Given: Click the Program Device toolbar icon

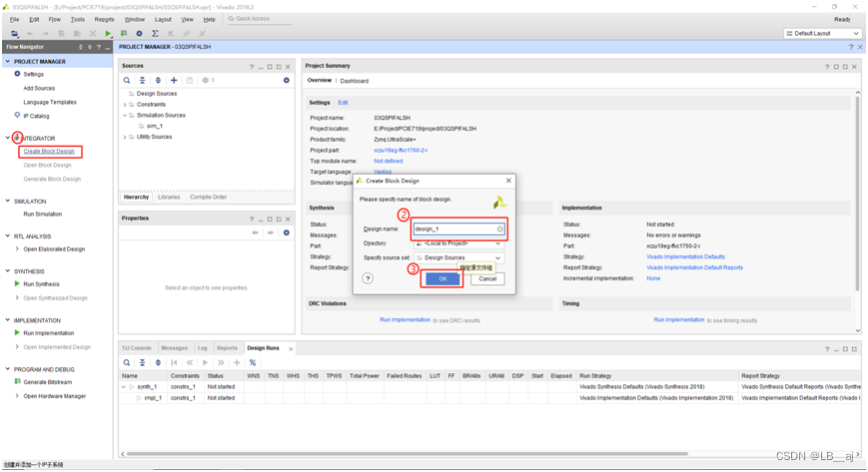Looking at the screenshot, I should pos(124,34).
